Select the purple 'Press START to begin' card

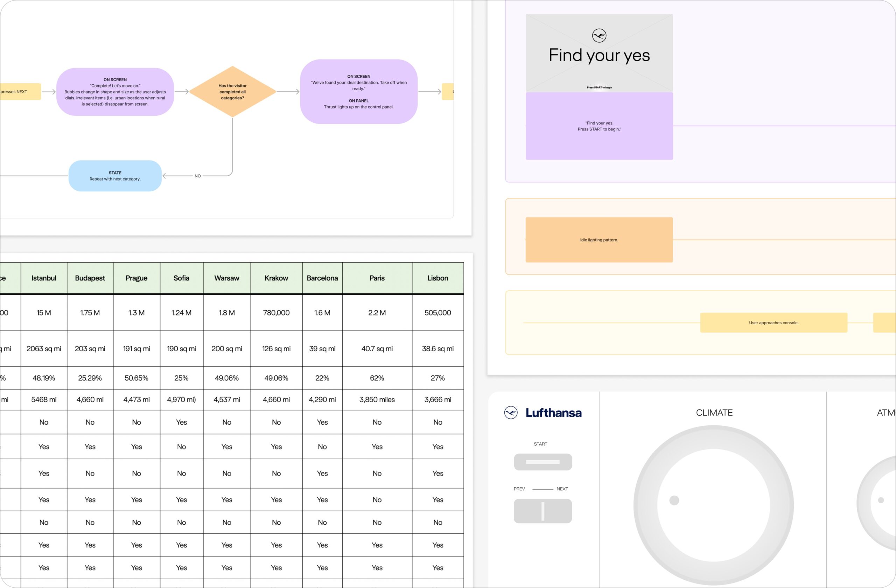[599, 126]
